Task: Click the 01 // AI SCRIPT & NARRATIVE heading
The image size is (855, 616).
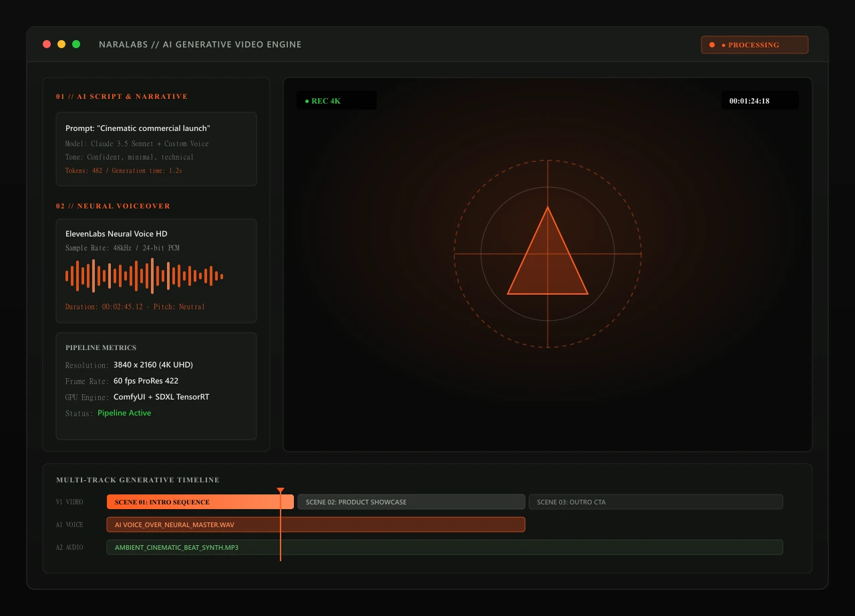Action: tap(122, 96)
